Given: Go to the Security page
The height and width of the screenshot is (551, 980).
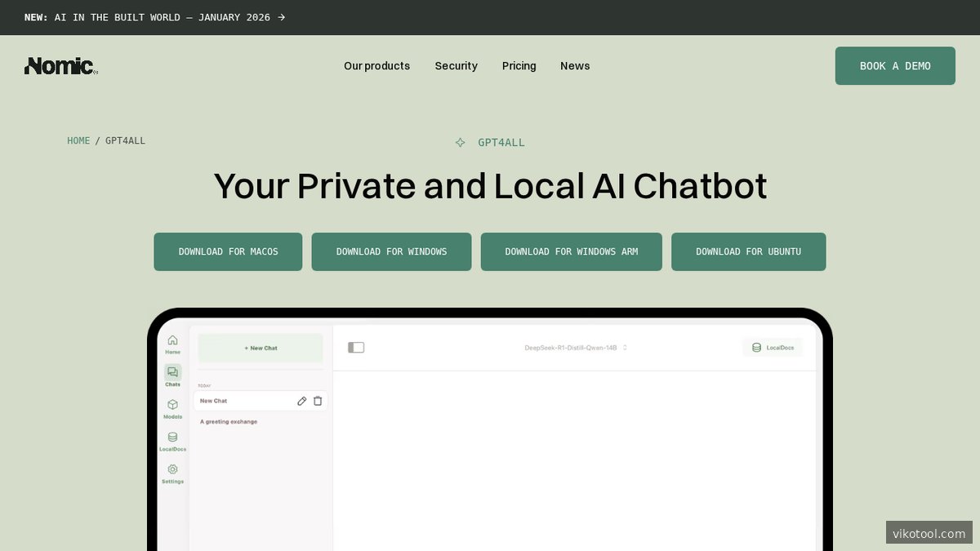Looking at the screenshot, I should click(456, 66).
